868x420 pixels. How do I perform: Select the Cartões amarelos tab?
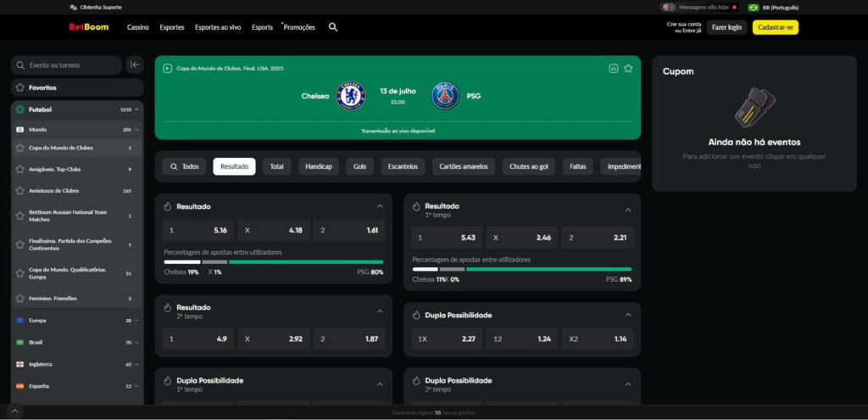pos(464,166)
